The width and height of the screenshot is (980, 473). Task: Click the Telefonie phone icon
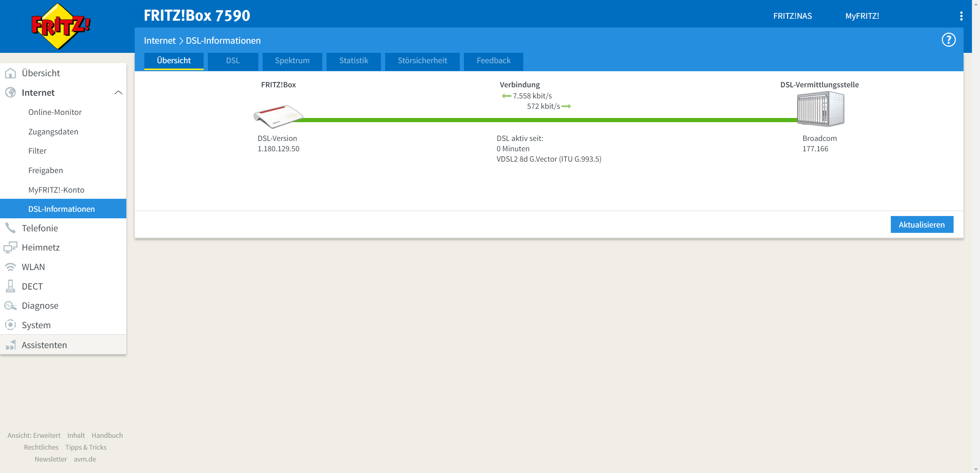(11, 228)
